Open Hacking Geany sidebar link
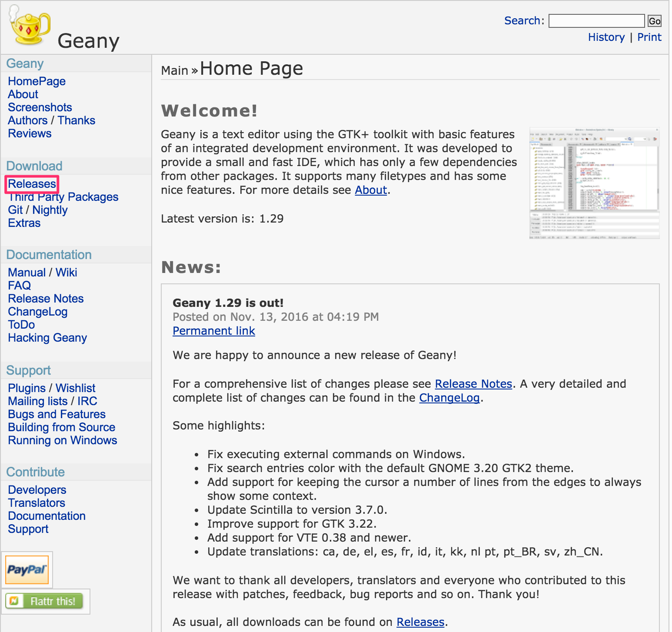672x632 pixels. pos(47,338)
